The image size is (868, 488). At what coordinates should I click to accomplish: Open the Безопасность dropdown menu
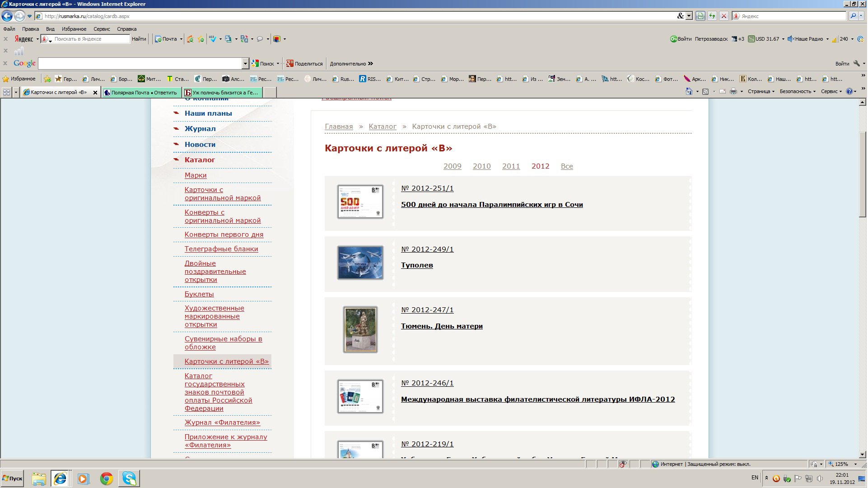[x=798, y=91]
